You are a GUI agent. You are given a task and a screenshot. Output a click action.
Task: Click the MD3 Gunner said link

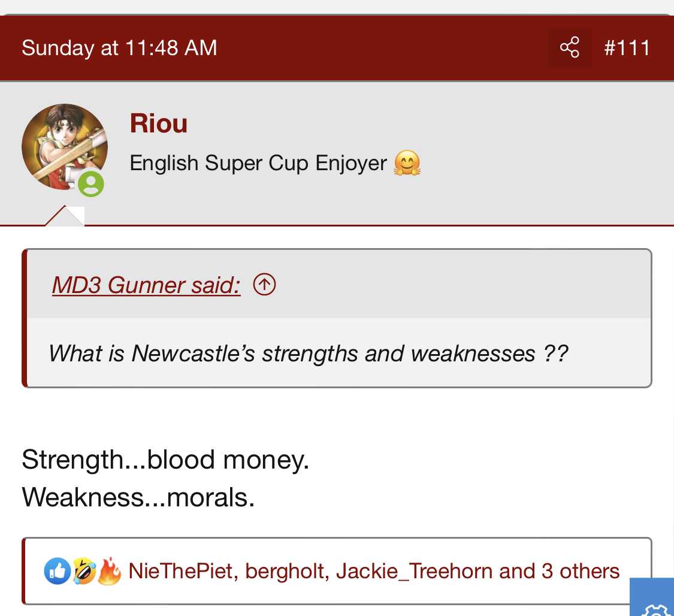coord(146,285)
